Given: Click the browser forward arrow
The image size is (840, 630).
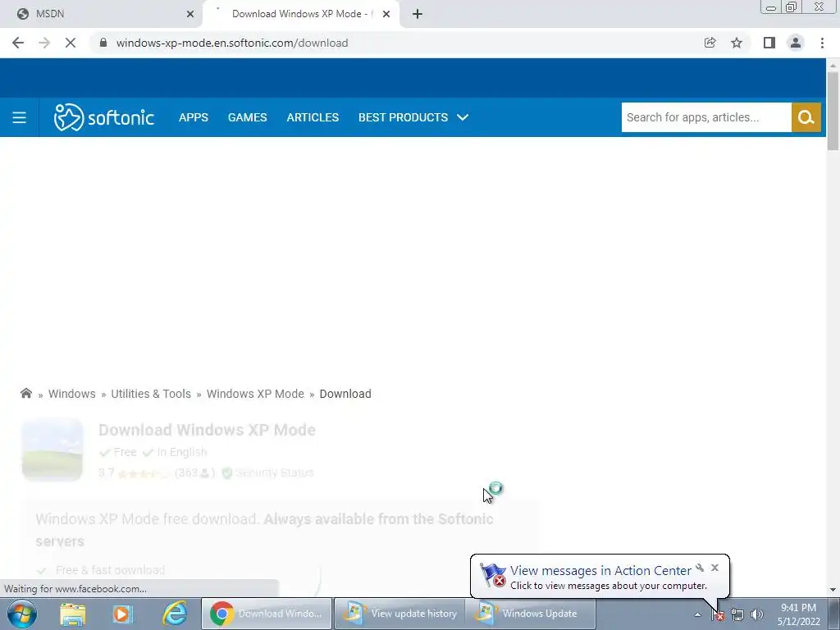Looking at the screenshot, I should tap(44, 43).
